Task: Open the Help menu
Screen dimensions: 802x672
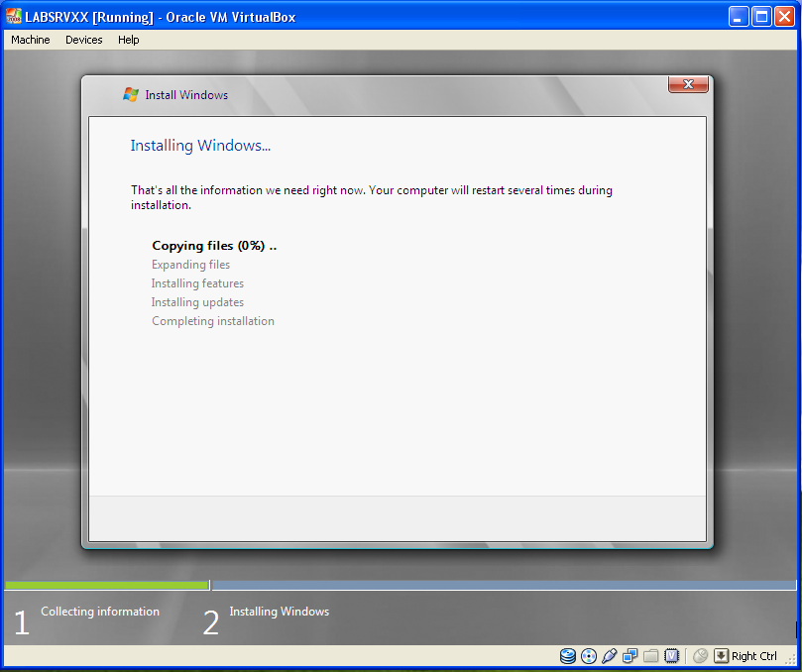Action: [129, 40]
